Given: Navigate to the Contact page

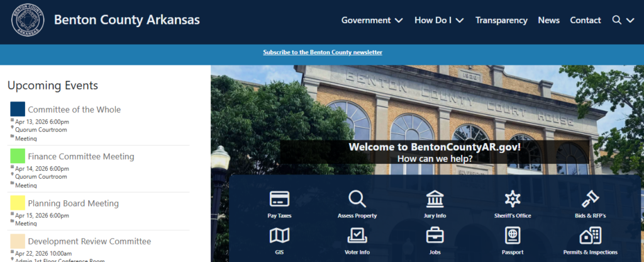Looking at the screenshot, I should [x=586, y=20].
